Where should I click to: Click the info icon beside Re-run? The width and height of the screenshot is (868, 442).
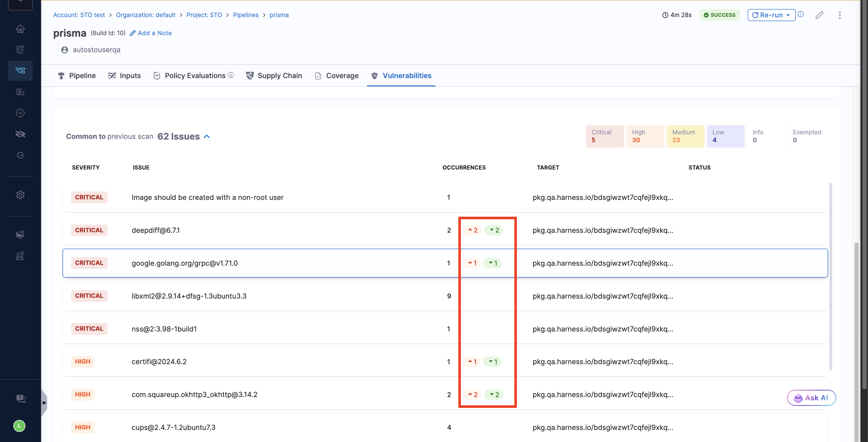point(801,15)
